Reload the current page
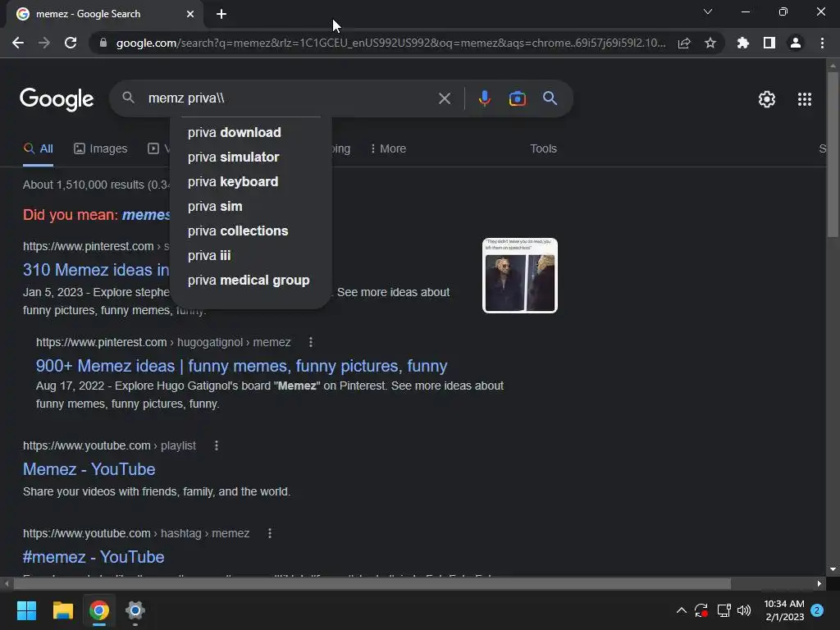The image size is (840, 630). click(71, 43)
